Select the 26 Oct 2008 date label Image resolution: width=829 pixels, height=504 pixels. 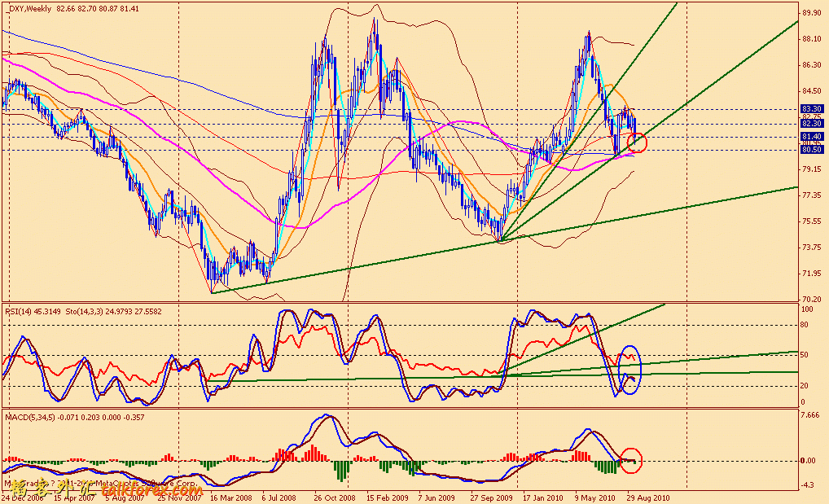pos(335,497)
